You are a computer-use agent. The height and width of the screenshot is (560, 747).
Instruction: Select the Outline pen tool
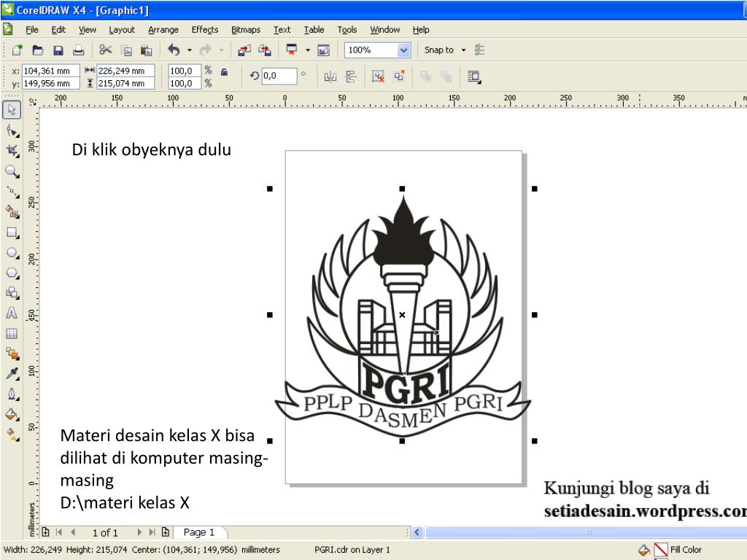[x=12, y=394]
